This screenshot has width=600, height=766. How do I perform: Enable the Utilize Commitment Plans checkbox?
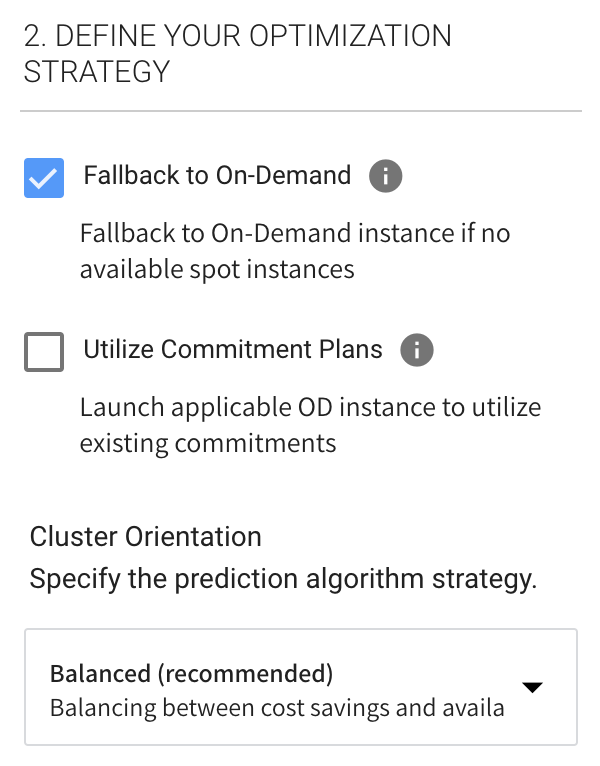(44, 352)
